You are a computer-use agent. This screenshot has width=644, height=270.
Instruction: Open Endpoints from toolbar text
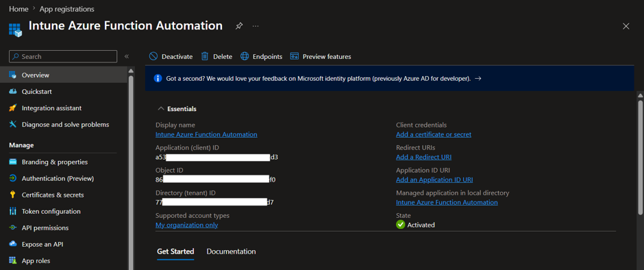point(267,57)
